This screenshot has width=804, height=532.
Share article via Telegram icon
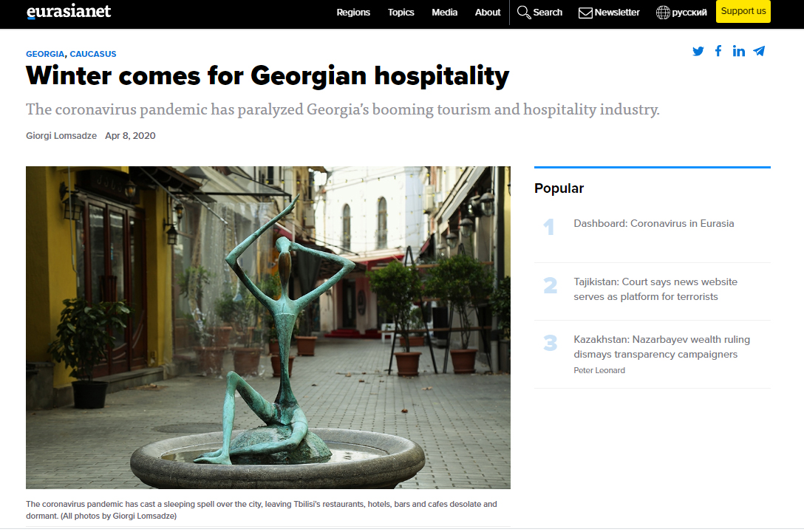coord(759,51)
